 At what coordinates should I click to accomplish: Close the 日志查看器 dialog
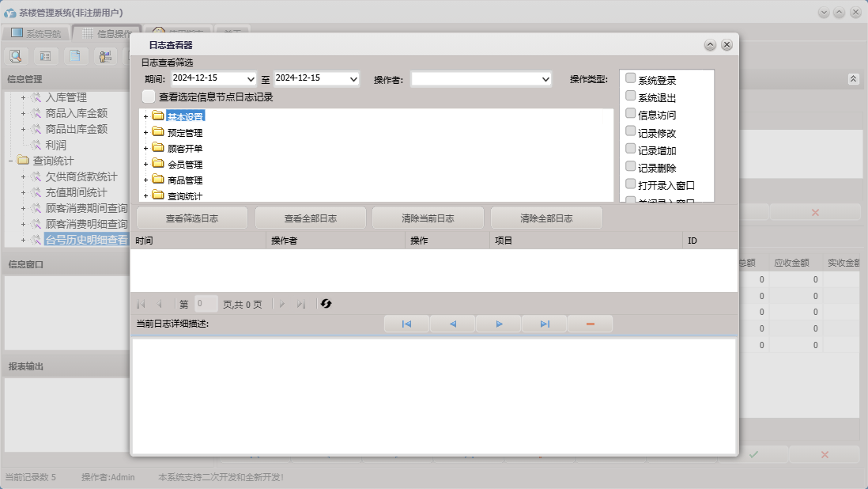pyautogui.click(x=726, y=45)
